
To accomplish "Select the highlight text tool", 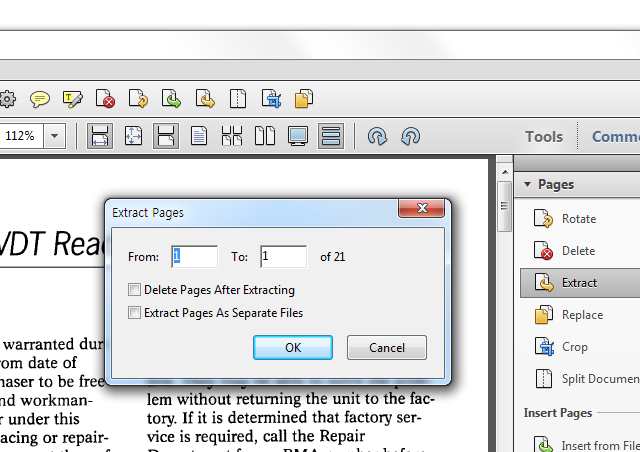I will click(x=73, y=99).
